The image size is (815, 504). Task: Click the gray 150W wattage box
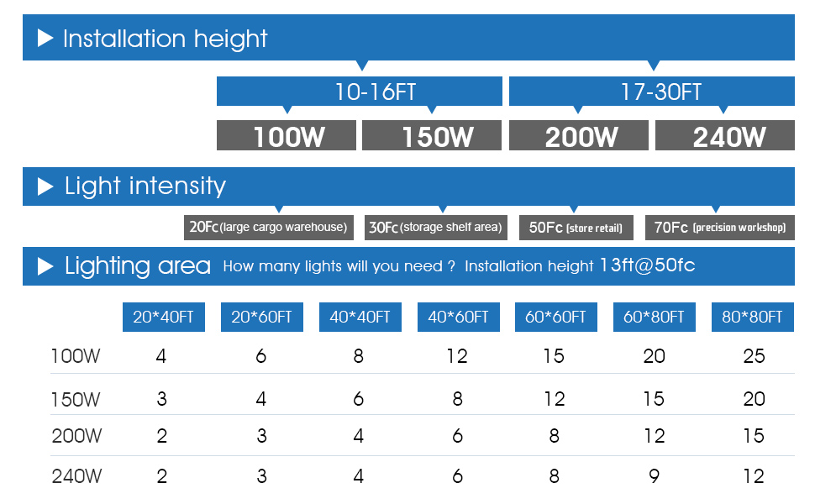tap(432, 136)
